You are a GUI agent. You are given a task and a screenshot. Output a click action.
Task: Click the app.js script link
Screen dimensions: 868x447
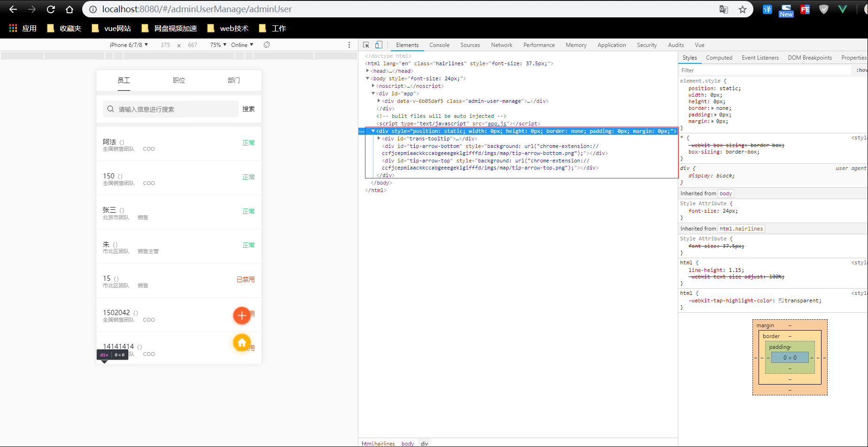click(497, 123)
